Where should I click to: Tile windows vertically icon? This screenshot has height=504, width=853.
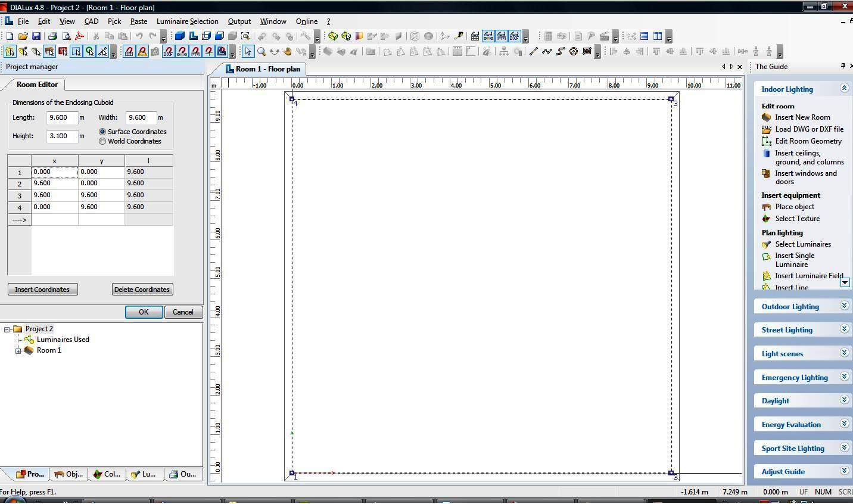point(658,36)
